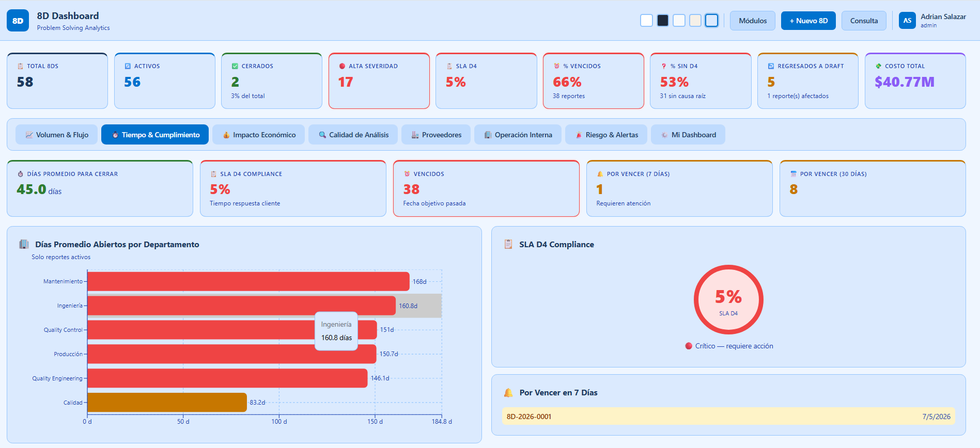Switch to Impacto Económico tab

(259, 135)
